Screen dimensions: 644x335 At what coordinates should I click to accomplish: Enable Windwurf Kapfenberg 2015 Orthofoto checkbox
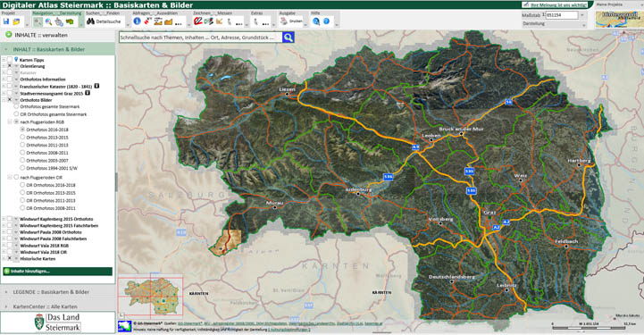(x=10, y=219)
